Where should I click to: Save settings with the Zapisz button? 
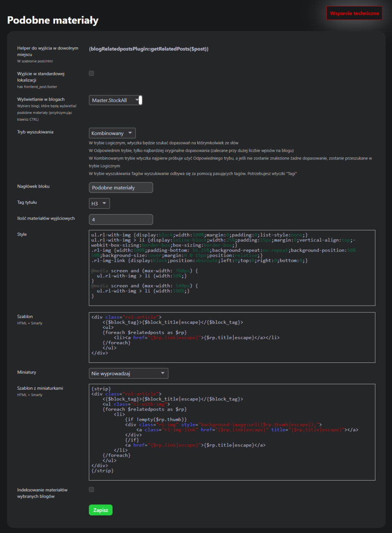click(x=101, y=510)
